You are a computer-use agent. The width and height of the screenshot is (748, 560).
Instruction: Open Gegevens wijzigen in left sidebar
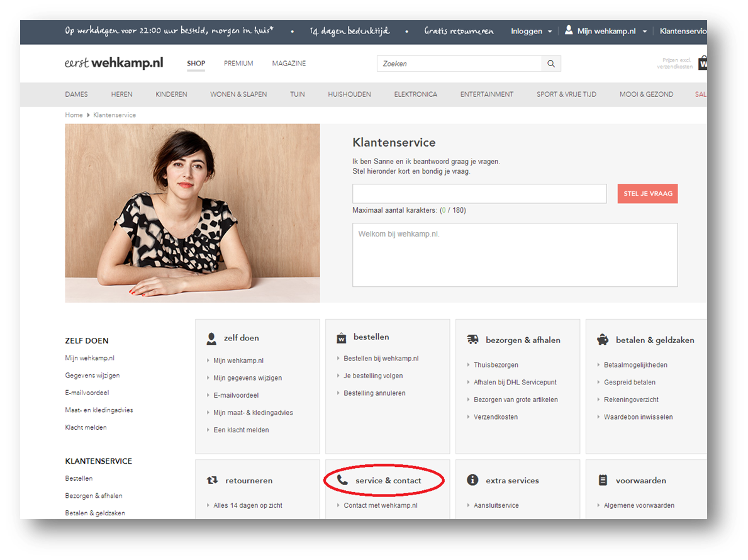coord(92,376)
